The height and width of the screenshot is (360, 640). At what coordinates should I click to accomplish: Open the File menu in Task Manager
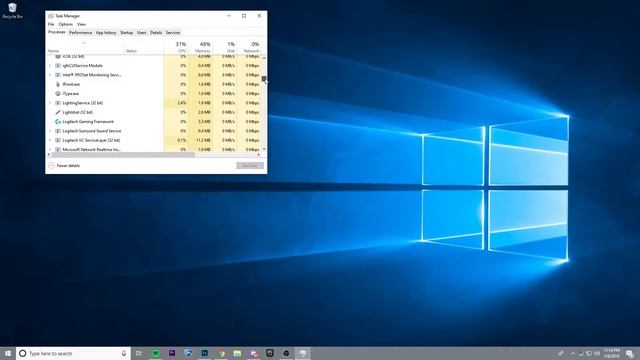pos(51,24)
